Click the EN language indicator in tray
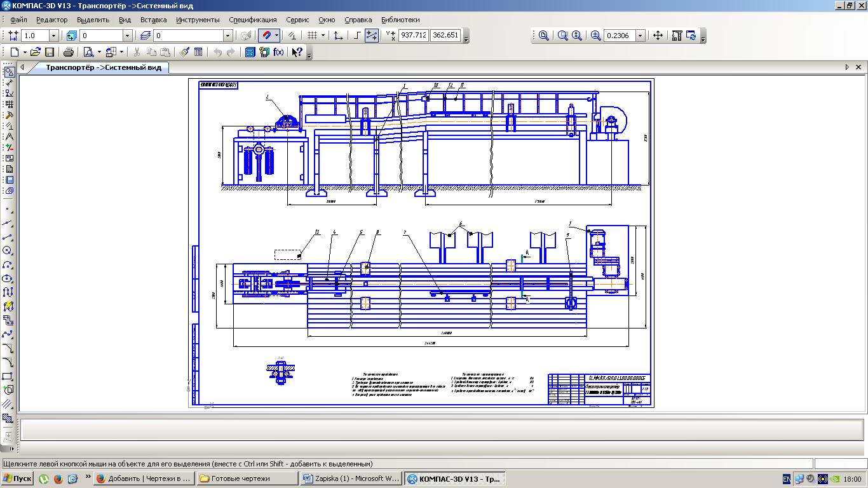Image resolution: width=868 pixels, height=488 pixels. (x=787, y=479)
